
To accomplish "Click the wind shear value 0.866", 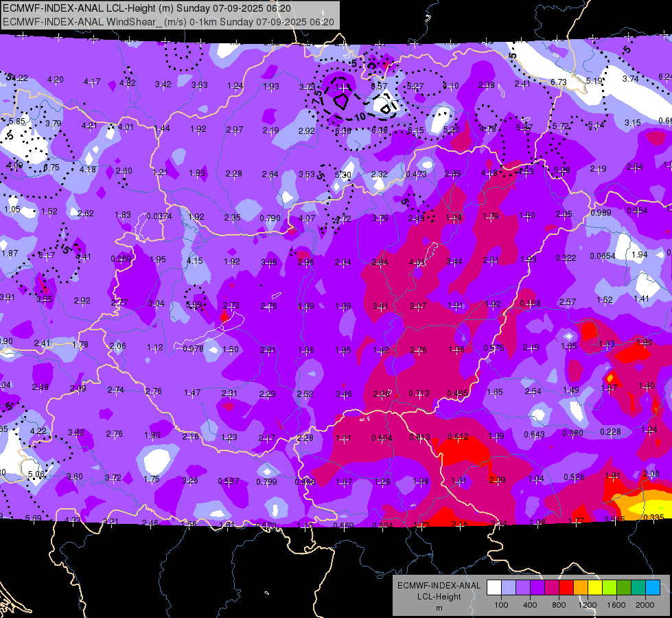I will point(305,481).
